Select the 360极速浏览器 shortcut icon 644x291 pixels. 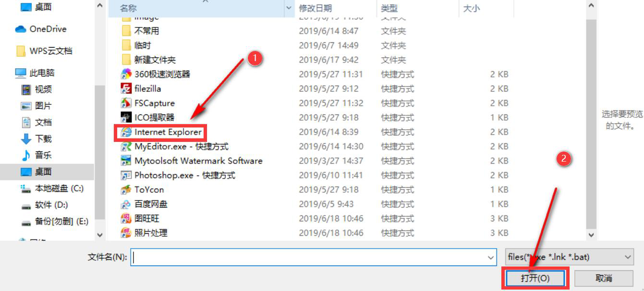(126, 74)
